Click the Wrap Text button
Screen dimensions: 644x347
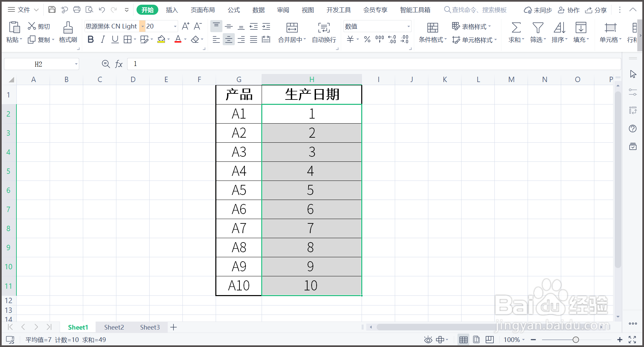click(324, 32)
